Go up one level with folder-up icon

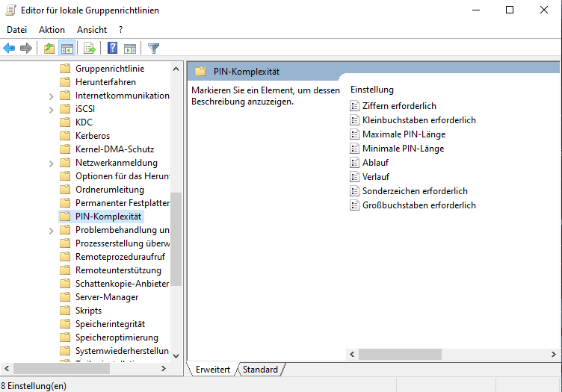pos(49,48)
